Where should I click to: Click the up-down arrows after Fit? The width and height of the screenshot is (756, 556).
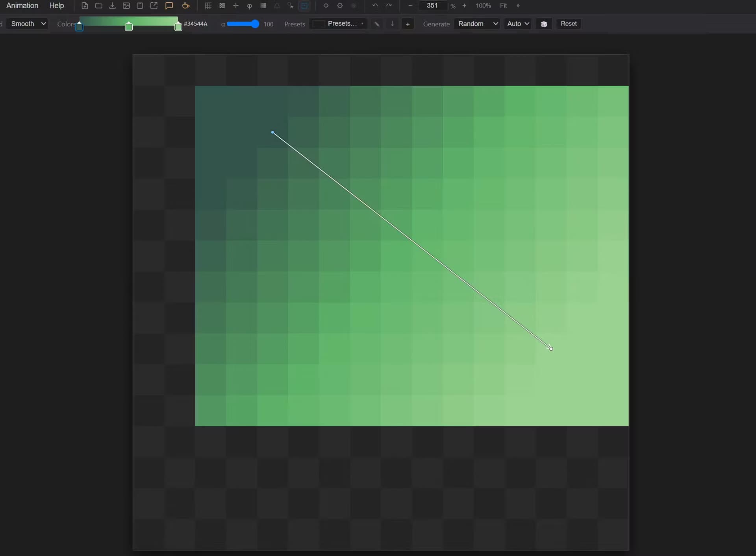(x=518, y=6)
